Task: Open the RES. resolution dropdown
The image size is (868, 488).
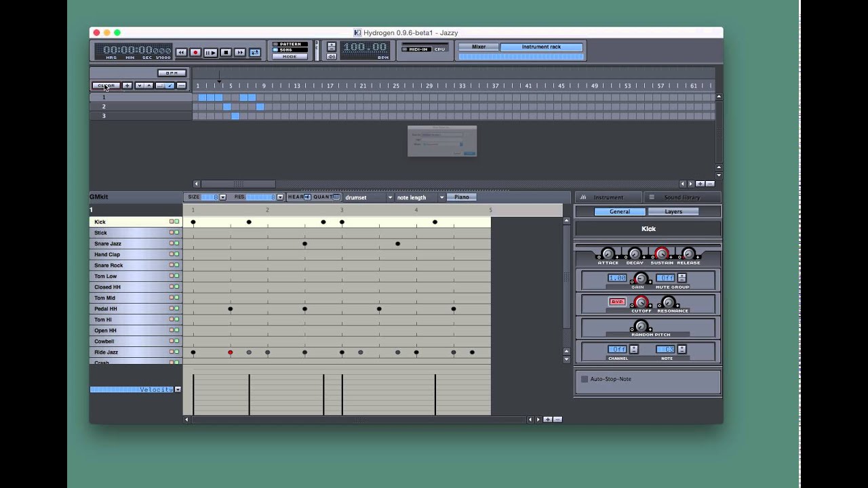Action: [279, 197]
